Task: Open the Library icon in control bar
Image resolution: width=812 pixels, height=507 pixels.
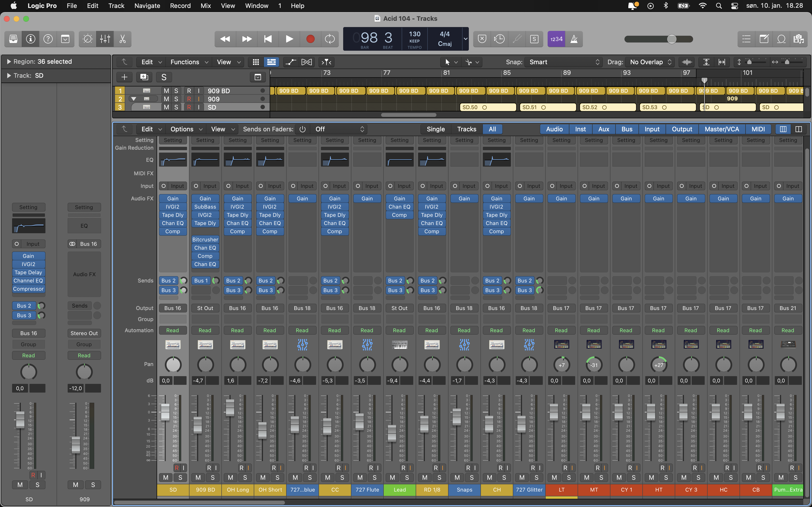Action: (13, 39)
